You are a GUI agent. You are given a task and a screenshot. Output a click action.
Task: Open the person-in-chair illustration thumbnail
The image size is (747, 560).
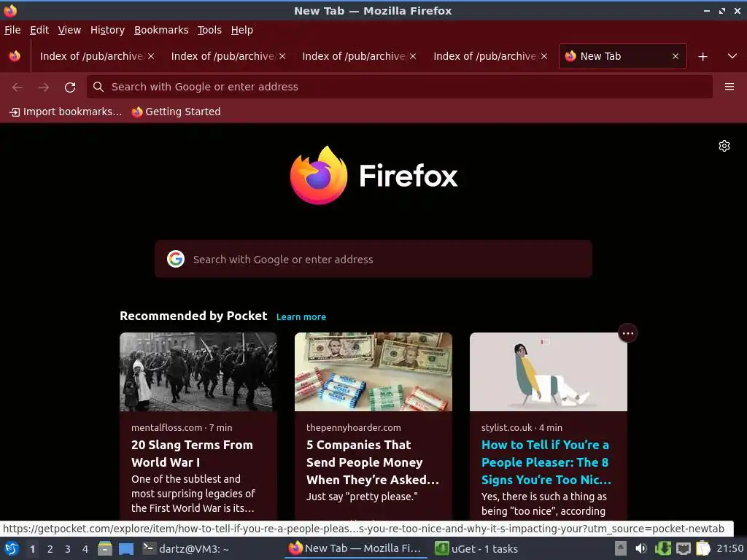click(x=549, y=371)
